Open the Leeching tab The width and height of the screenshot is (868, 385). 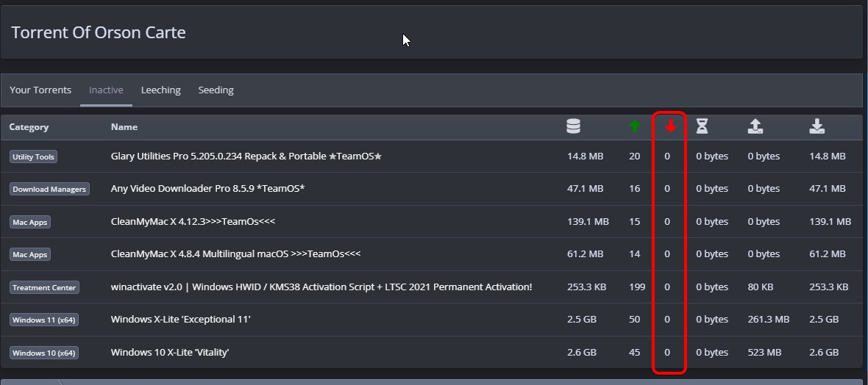tap(160, 90)
